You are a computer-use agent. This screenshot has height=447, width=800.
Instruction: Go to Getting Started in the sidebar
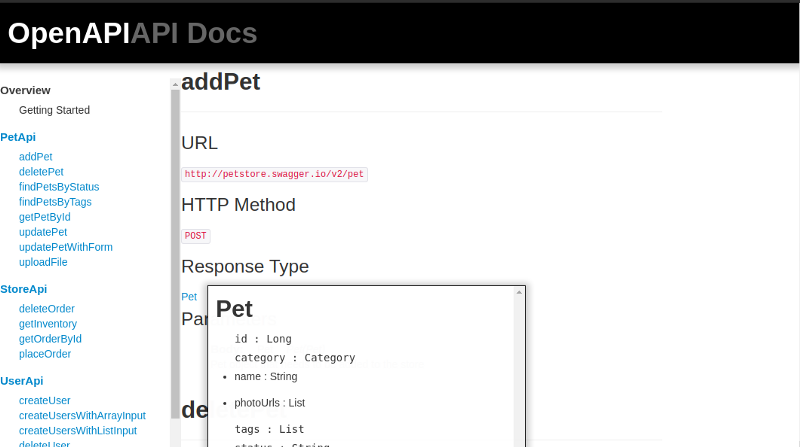[x=54, y=110]
